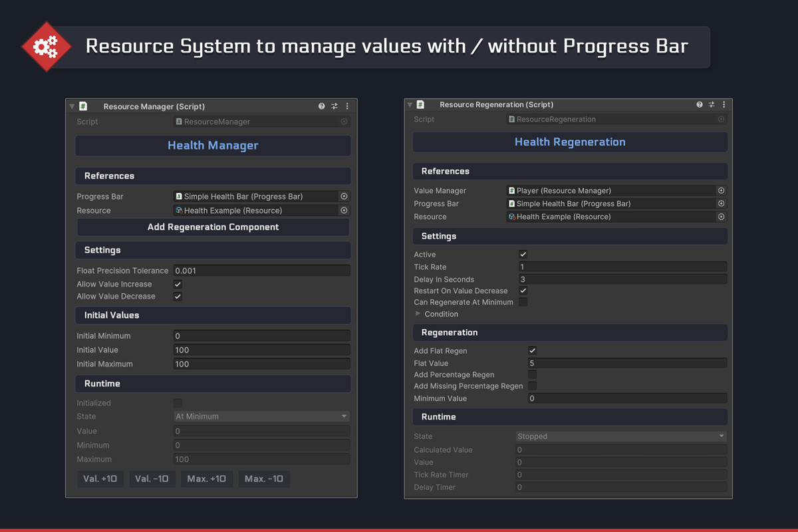Open help icon in Resource Manager header

point(322,106)
